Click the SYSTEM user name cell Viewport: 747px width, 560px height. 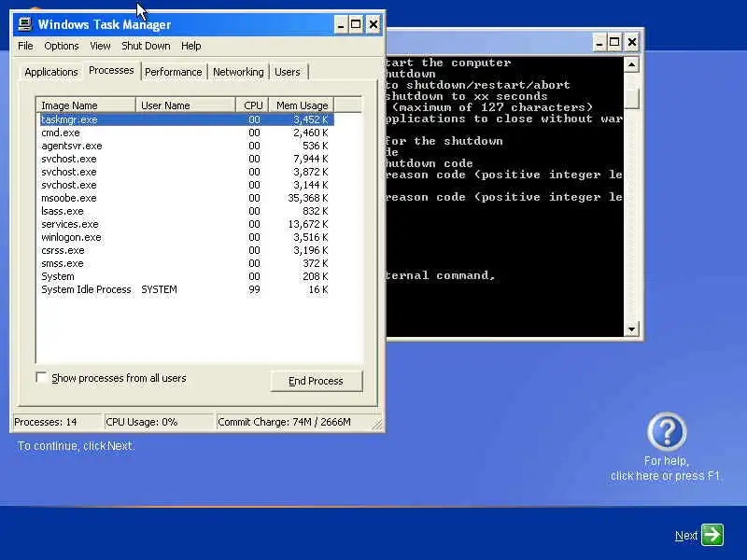(159, 289)
